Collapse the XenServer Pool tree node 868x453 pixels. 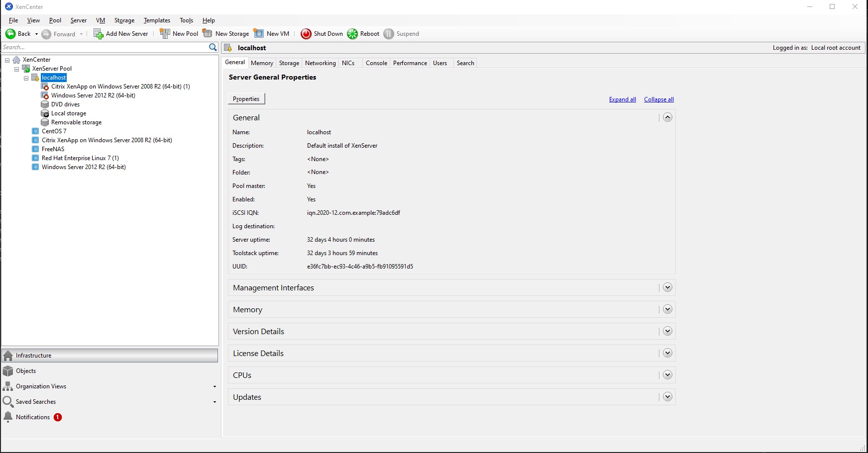click(17, 69)
